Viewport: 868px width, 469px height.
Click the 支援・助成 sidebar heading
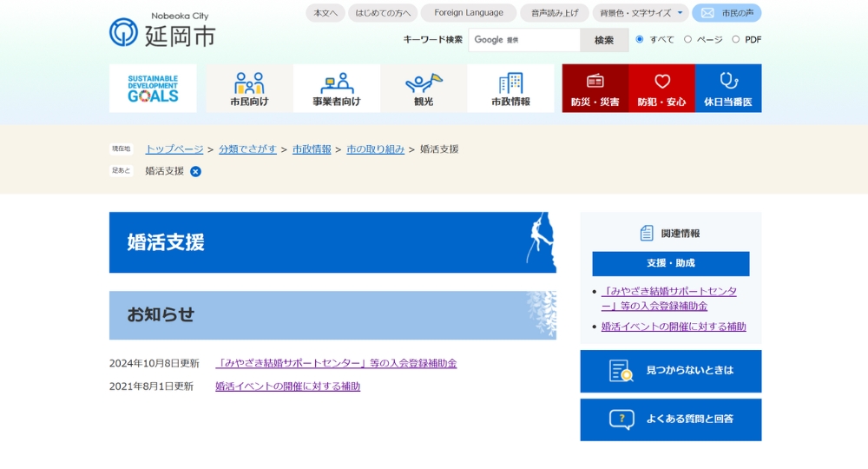(x=671, y=263)
